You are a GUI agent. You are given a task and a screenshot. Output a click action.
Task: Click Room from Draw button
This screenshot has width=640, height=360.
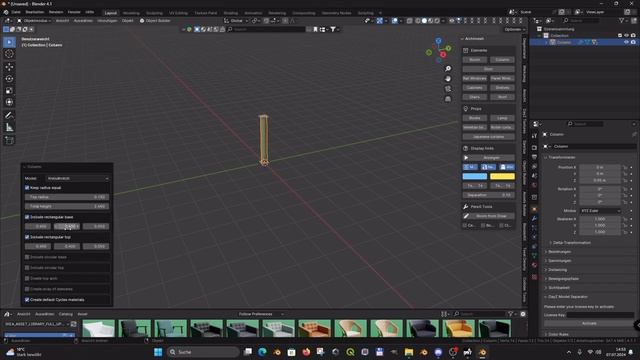tap(489, 216)
